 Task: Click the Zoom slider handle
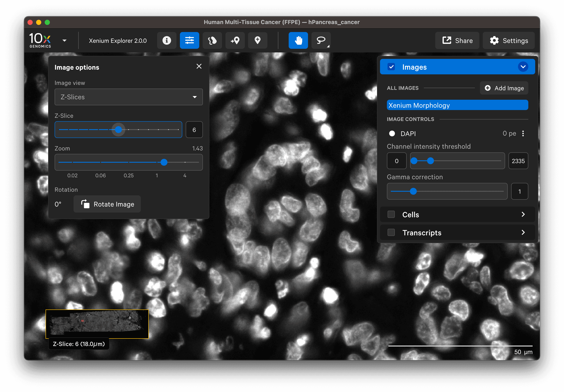pos(164,162)
